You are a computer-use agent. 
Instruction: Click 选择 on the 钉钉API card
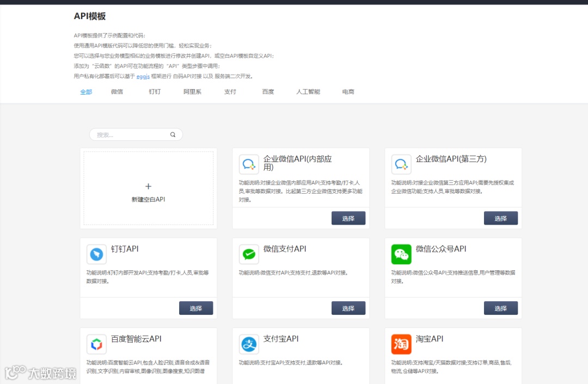pos(196,308)
